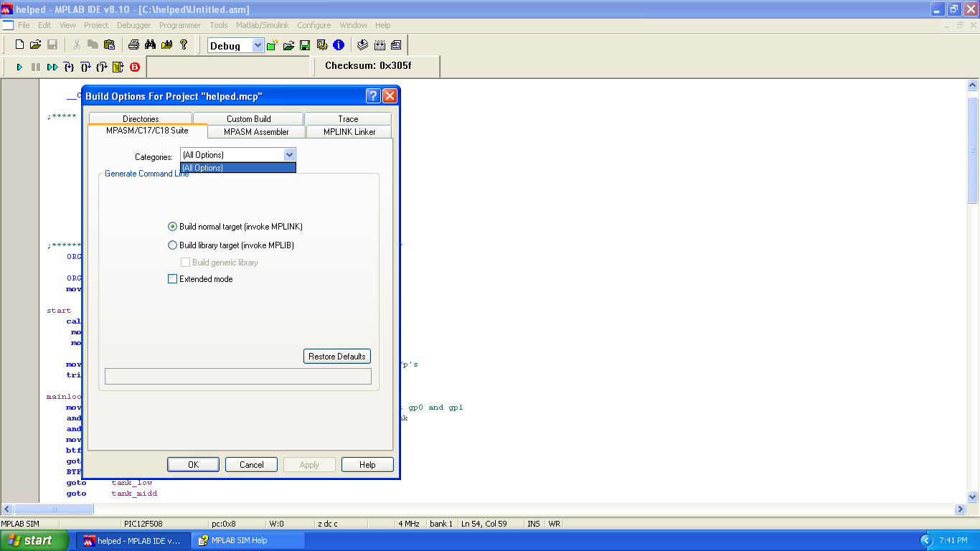This screenshot has height=551, width=980.
Task: Click the Windows Start button
Action: click(34, 540)
